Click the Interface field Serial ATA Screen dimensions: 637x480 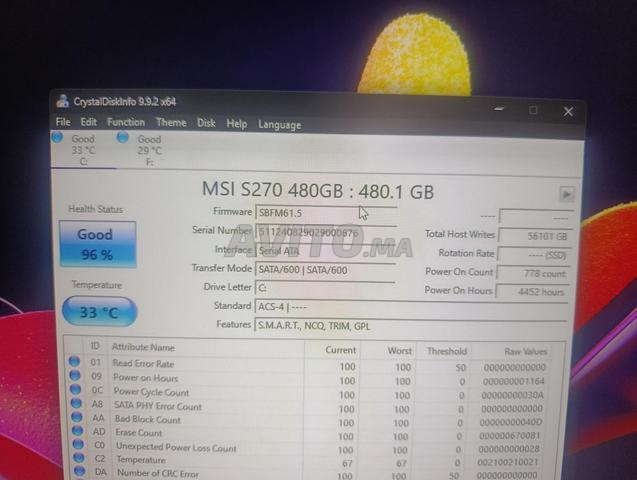pos(326,251)
